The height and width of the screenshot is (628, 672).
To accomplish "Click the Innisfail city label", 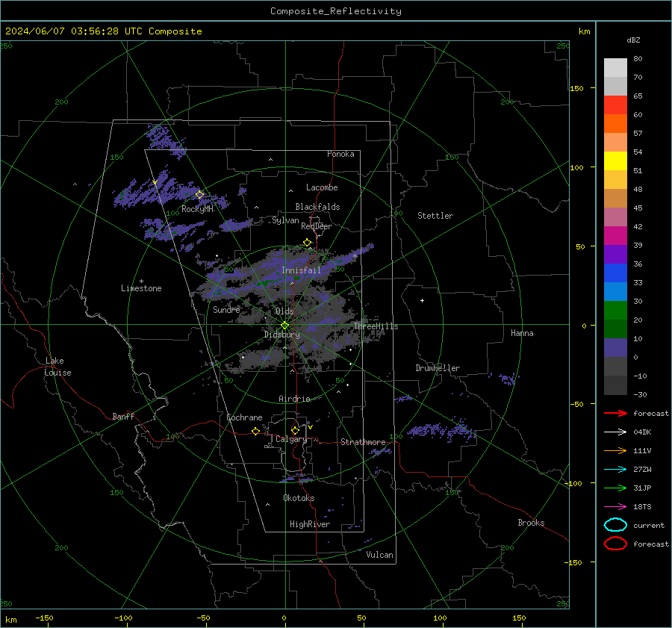I will [301, 270].
